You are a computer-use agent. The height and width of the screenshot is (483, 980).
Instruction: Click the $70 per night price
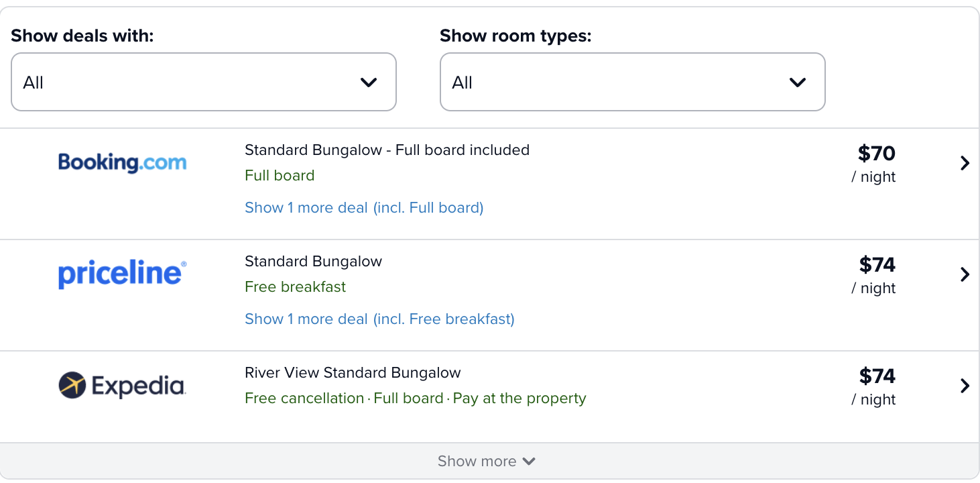875,164
